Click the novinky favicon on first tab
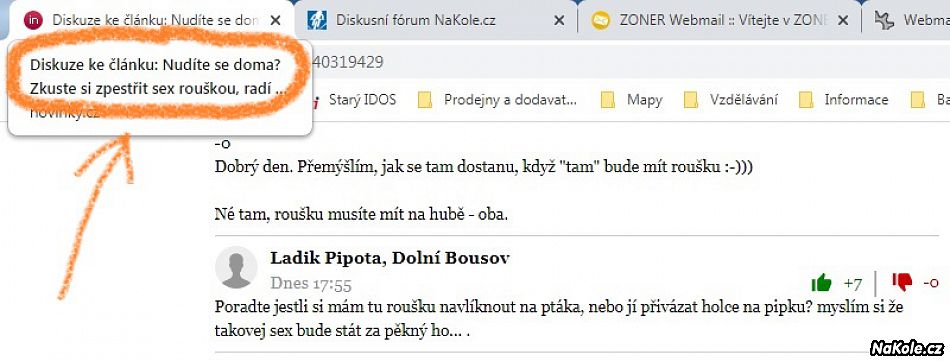Viewport: 950px width, 361px height. point(33,21)
